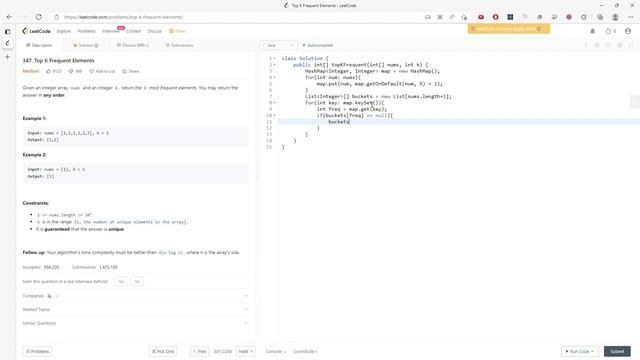
Task: Click the padlock icon in address bar
Action: coord(57,17)
